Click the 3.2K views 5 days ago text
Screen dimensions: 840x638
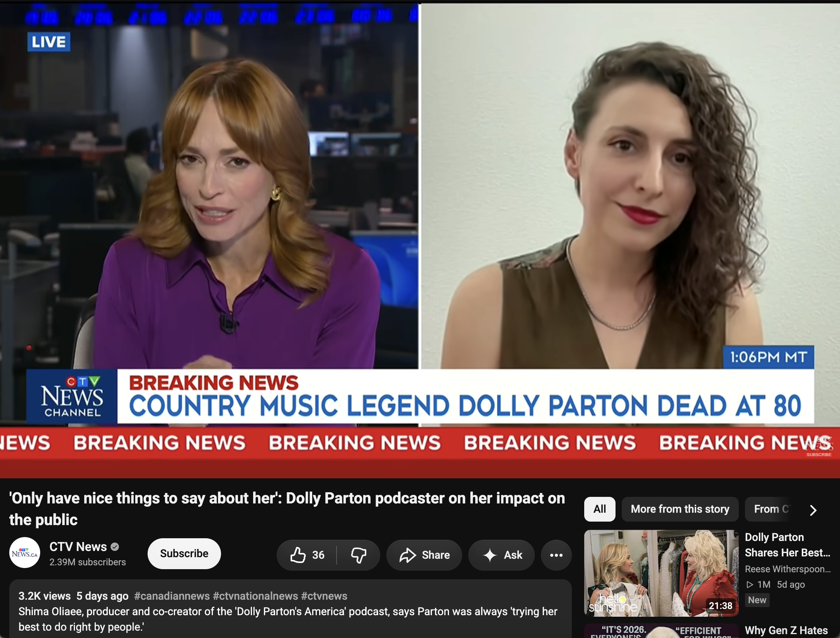(73, 596)
